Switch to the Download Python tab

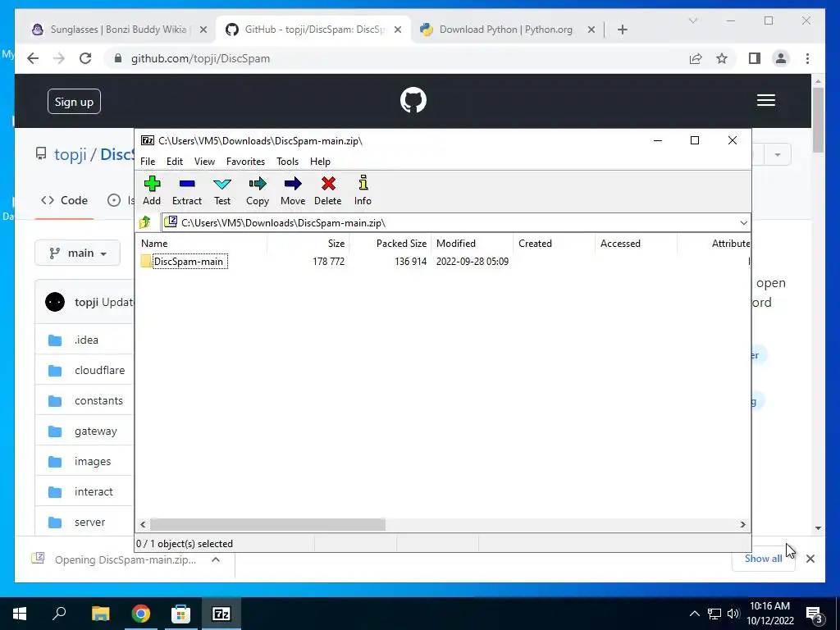coord(505,30)
